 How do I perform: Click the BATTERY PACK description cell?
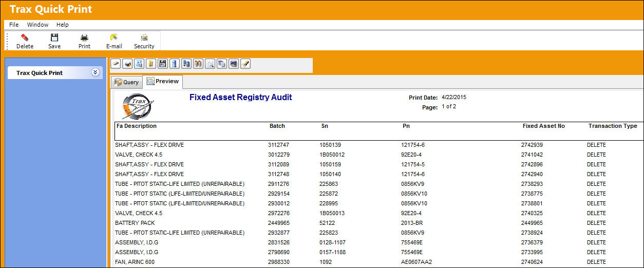(x=135, y=223)
